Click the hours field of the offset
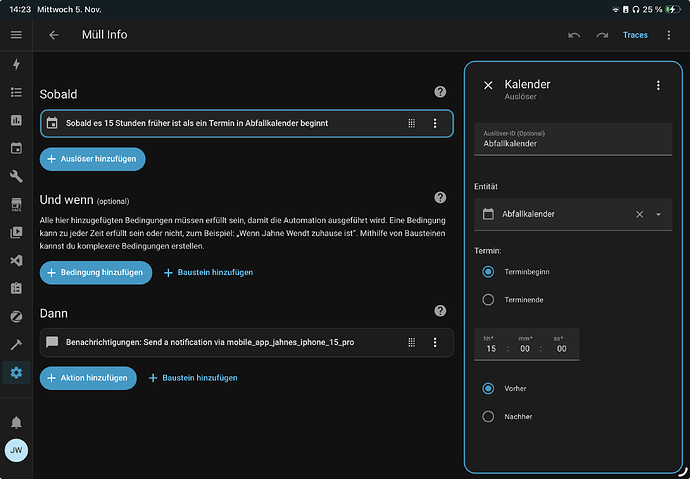 coord(491,348)
